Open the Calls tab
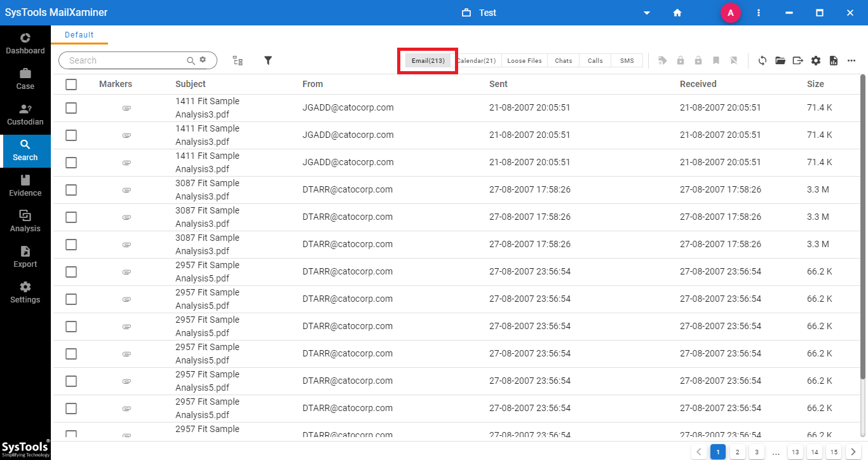Viewport: 868px width, 460px height. coord(595,60)
